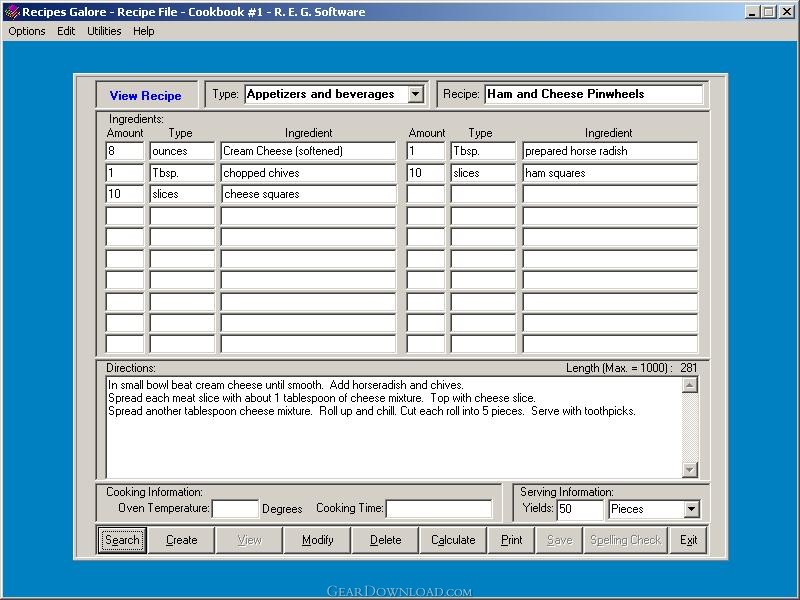Viewport: 800px width, 600px height.
Task: Click the Recipe name field Ham and Cheese Pinwheels
Action: coord(593,94)
